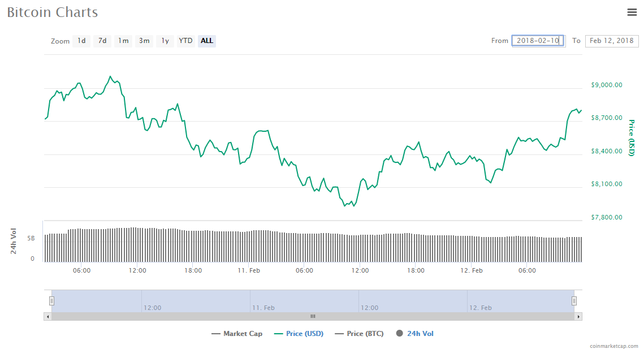Open the To date field showing Feb 12, 2018
The image size is (644, 349).
point(612,41)
